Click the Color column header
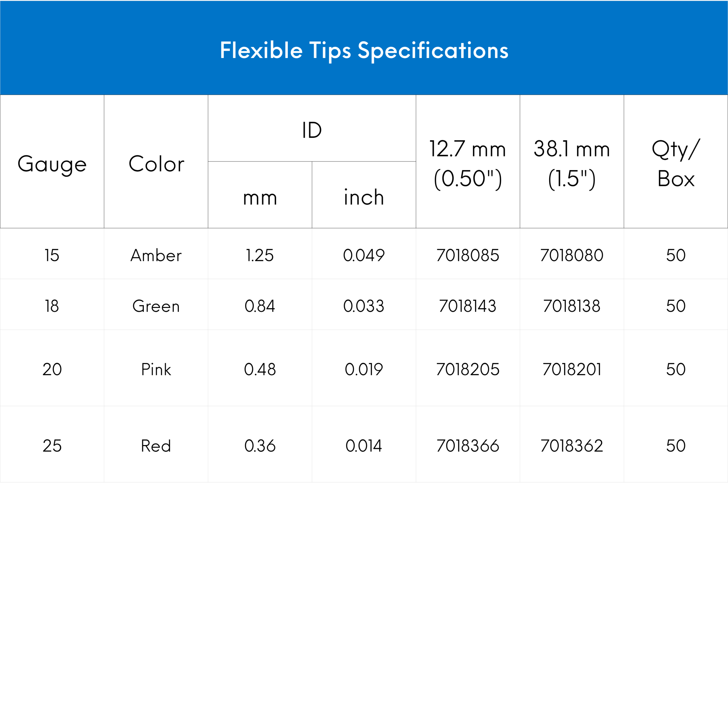 (x=156, y=164)
